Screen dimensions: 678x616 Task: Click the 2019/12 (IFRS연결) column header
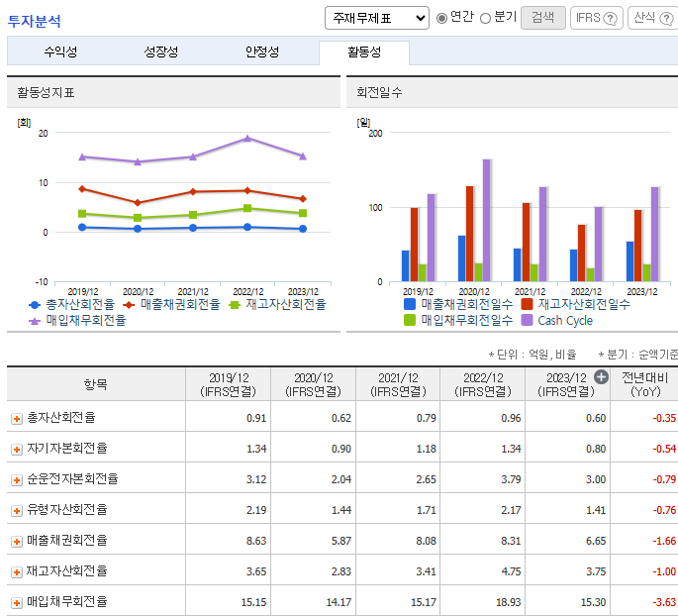pyautogui.click(x=228, y=384)
